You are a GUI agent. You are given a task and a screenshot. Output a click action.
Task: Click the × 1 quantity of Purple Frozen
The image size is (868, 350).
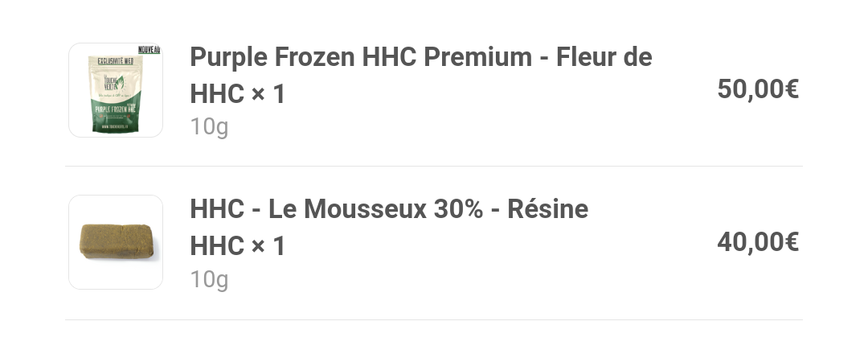pos(268,94)
